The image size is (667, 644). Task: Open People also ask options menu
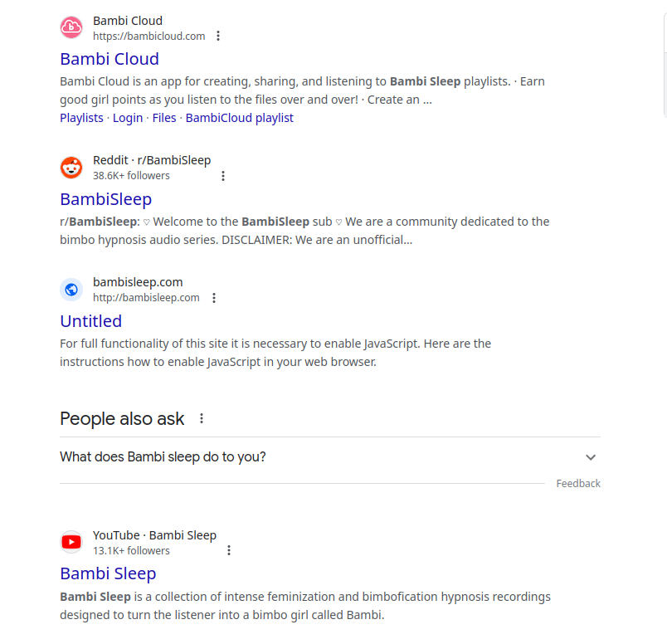coord(202,418)
